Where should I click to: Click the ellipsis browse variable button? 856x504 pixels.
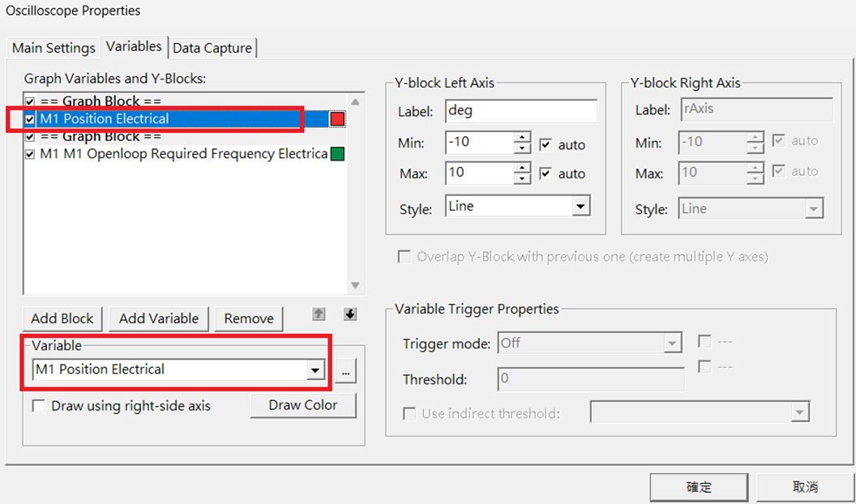pyautogui.click(x=345, y=372)
